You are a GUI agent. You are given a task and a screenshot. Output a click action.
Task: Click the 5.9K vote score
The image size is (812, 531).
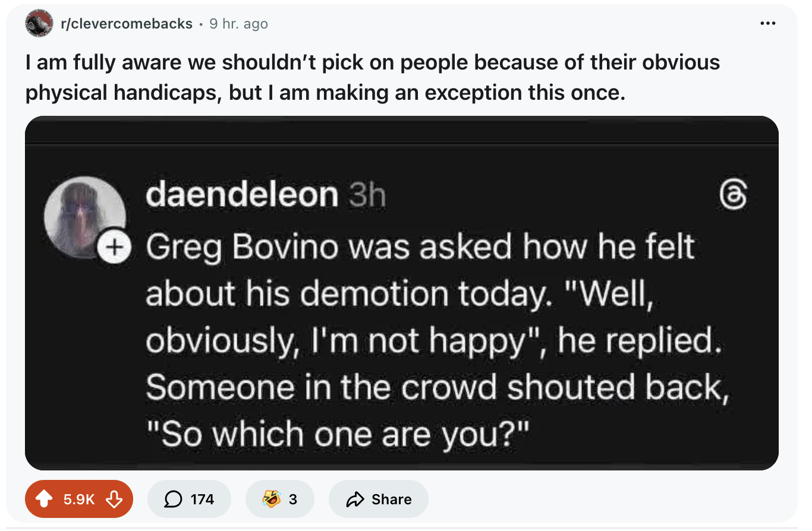click(79, 500)
